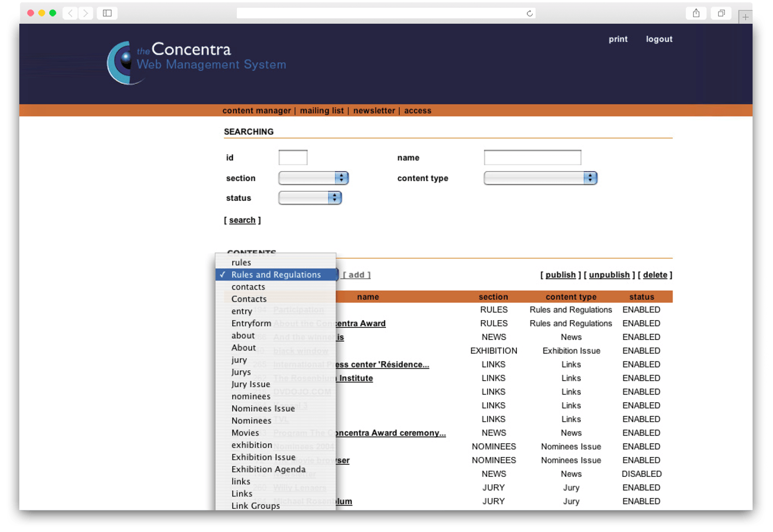The image size is (773, 532).
Task: Select Exhibition Agenda from the list
Action: click(x=268, y=469)
